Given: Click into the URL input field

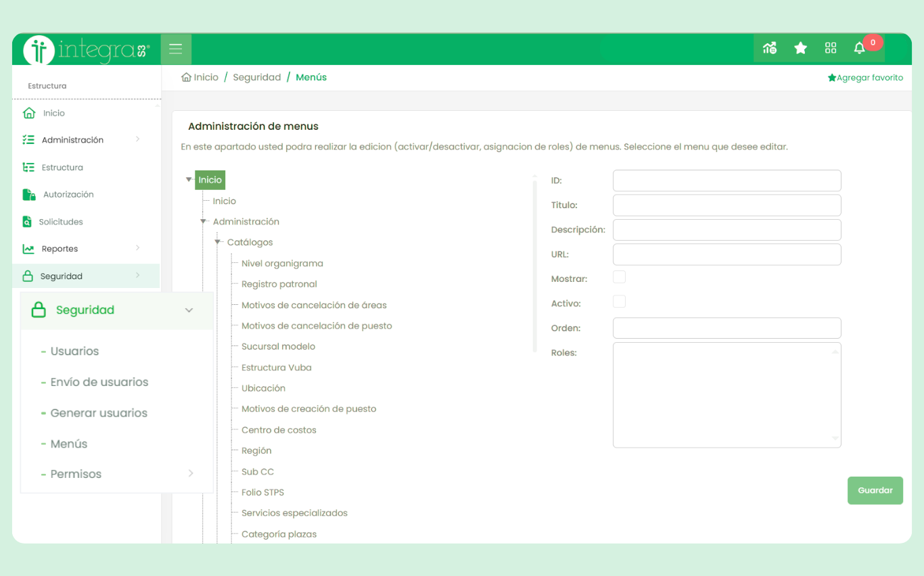Looking at the screenshot, I should 726,254.
